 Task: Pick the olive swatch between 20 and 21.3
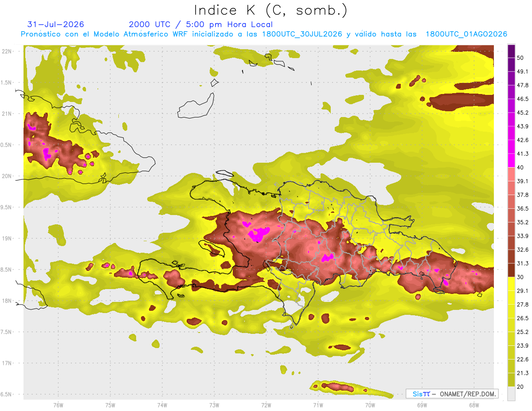(512, 380)
